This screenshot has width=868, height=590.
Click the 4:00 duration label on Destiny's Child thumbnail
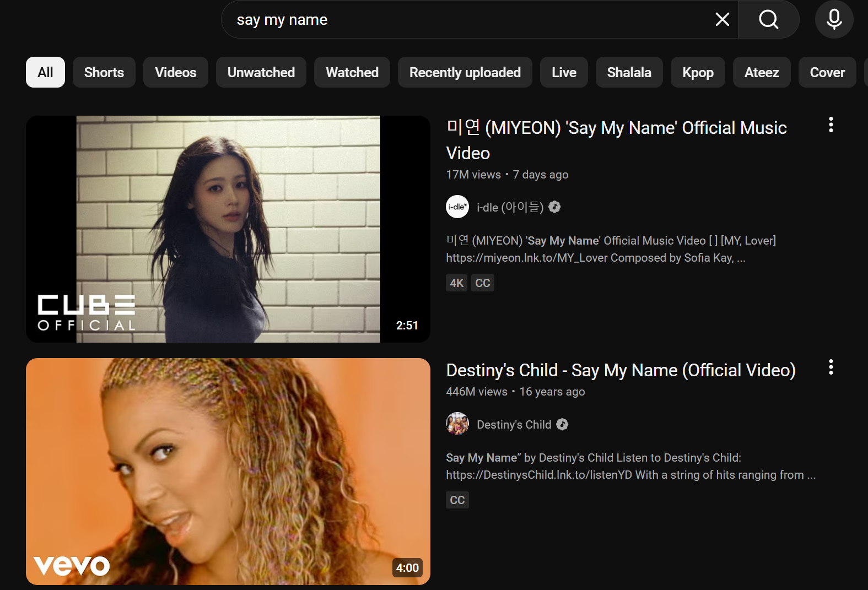[x=407, y=568]
